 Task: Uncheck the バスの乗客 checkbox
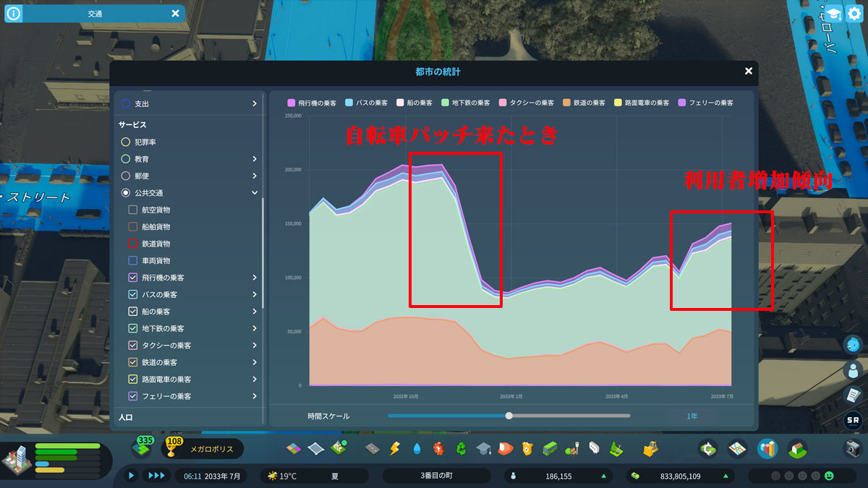coord(133,295)
